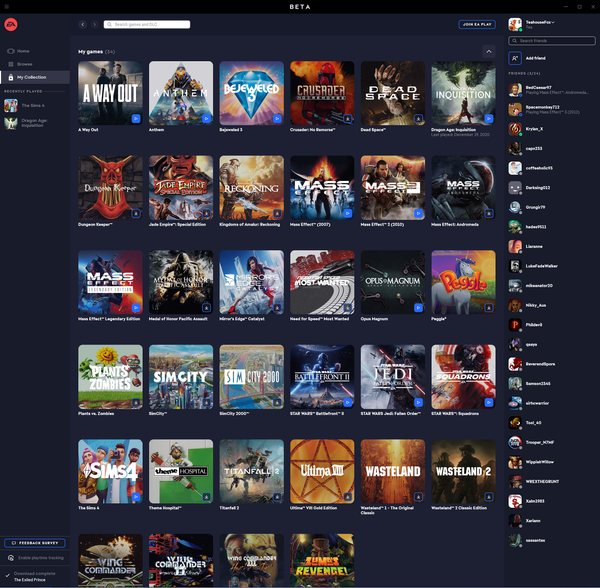Click download icon on Crusader: No Remorse
Image resolution: width=600 pixels, height=588 pixels.
pyautogui.click(x=347, y=119)
